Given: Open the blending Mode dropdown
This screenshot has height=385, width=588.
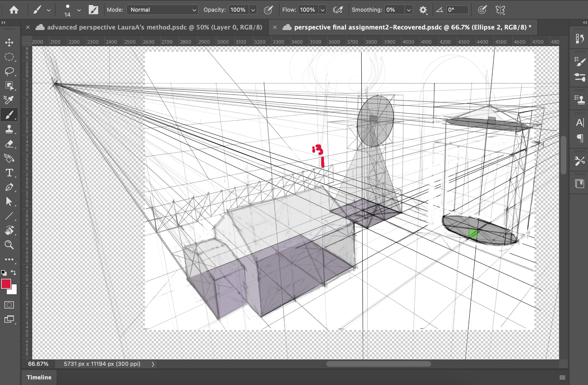Looking at the screenshot, I should pos(163,10).
